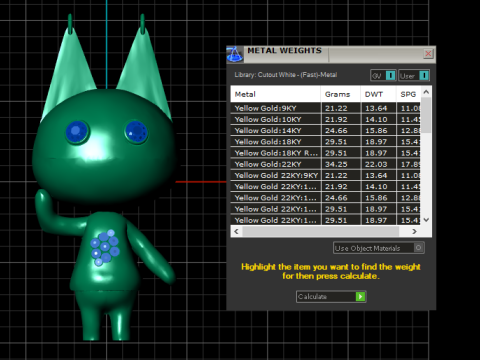Close the Metal Weights dialog

coord(428,53)
